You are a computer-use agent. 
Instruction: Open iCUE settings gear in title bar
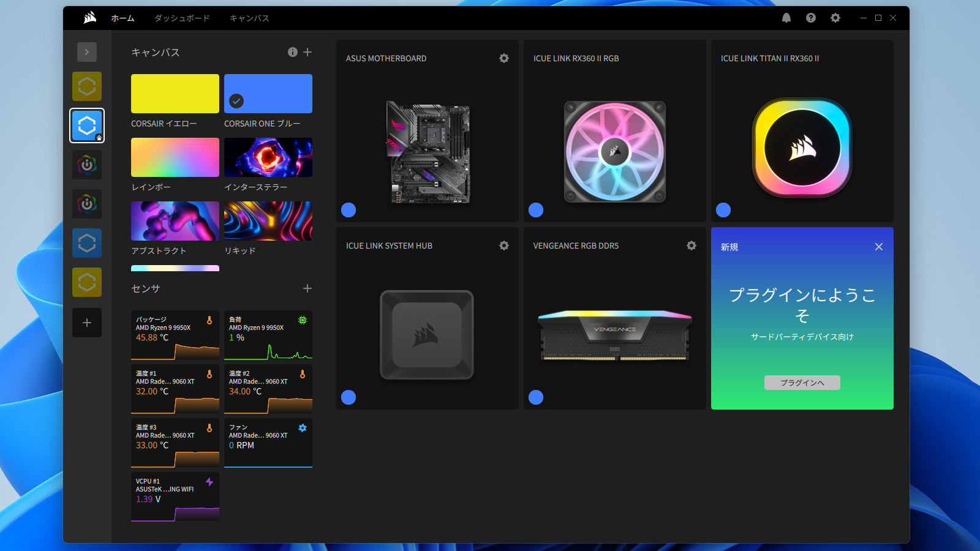click(x=835, y=18)
